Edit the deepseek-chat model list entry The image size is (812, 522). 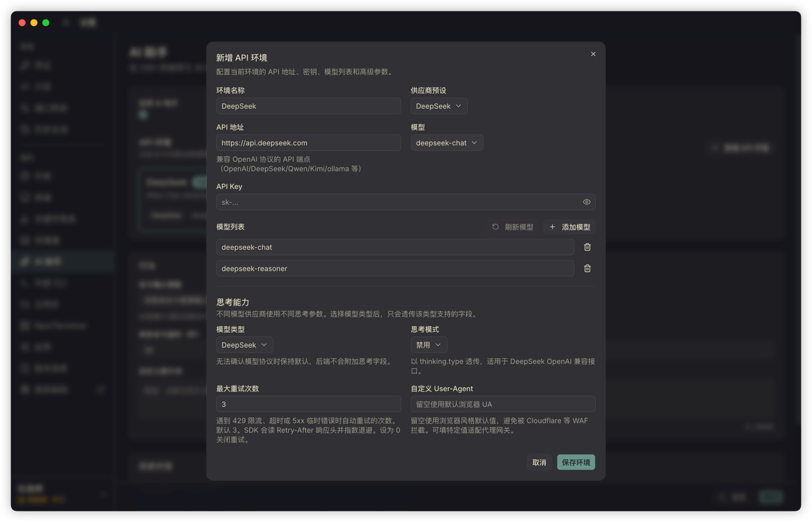[395, 247]
